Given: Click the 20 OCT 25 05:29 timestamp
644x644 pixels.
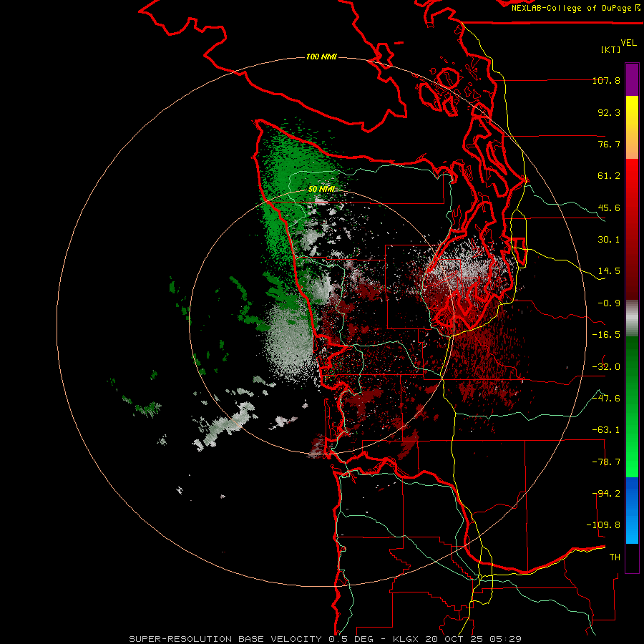Looking at the screenshot, I should (x=473, y=639).
